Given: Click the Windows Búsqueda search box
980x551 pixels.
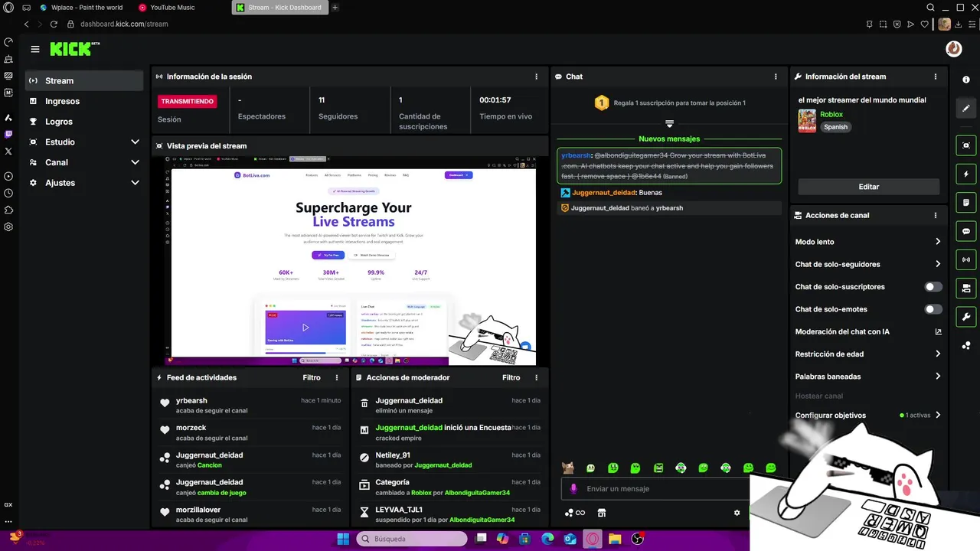Looking at the screenshot, I should (x=412, y=539).
